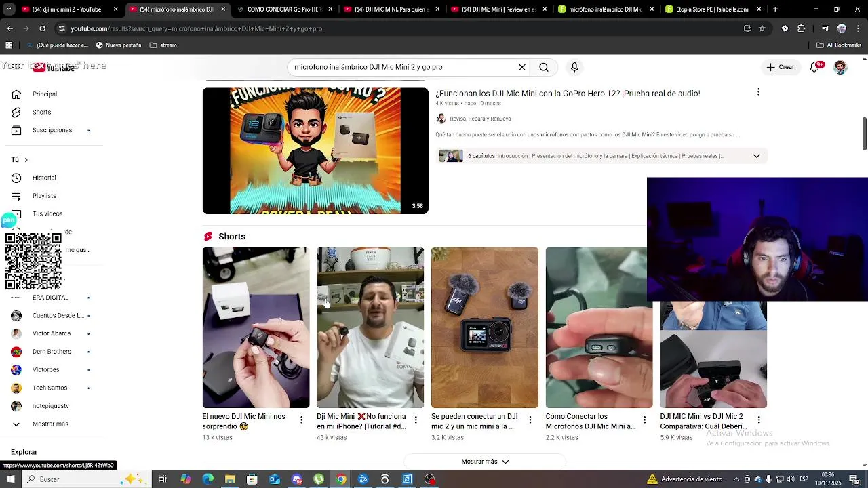Open the media control icon in Chrome toolbar
Screen dimensions: 868x488
tap(825, 28)
